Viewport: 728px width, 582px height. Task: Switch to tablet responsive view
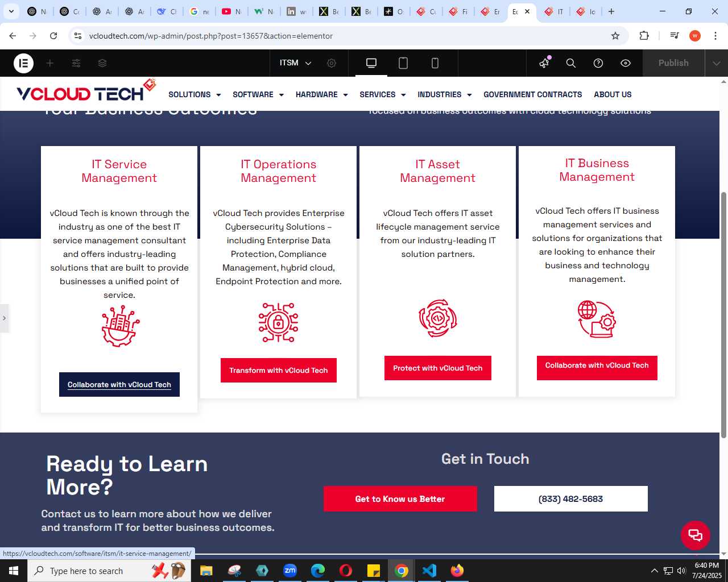403,63
